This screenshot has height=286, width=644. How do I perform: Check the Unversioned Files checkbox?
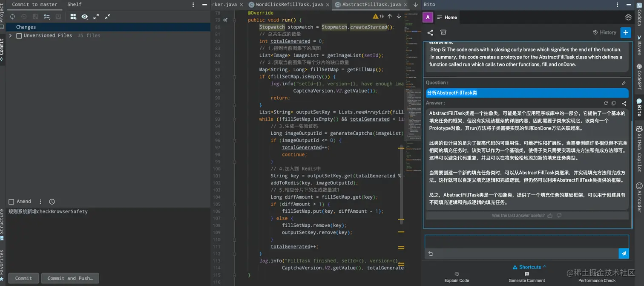coord(19,36)
